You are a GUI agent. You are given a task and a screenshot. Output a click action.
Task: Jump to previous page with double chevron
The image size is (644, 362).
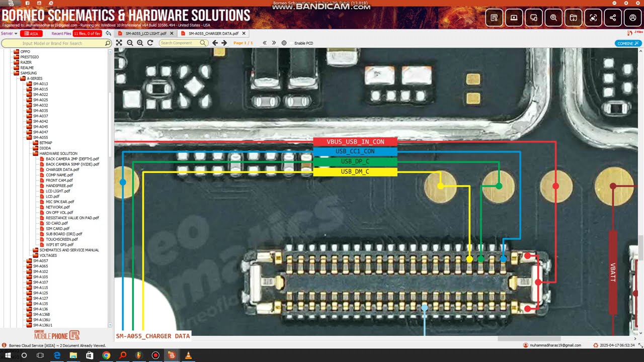265,43
